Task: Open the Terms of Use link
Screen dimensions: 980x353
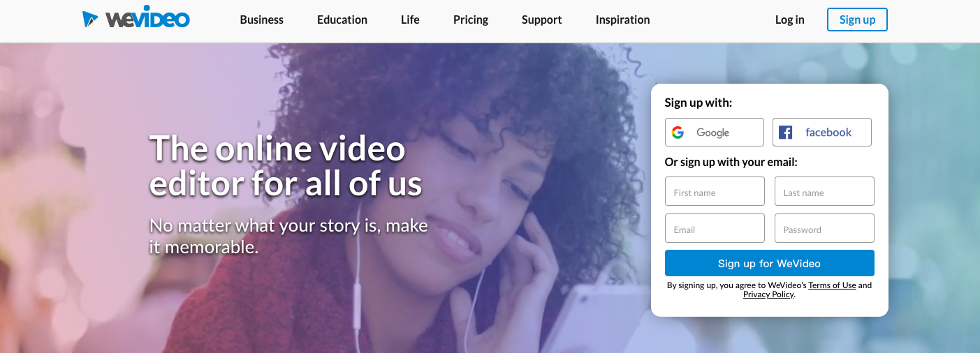Action: point(832,285)
